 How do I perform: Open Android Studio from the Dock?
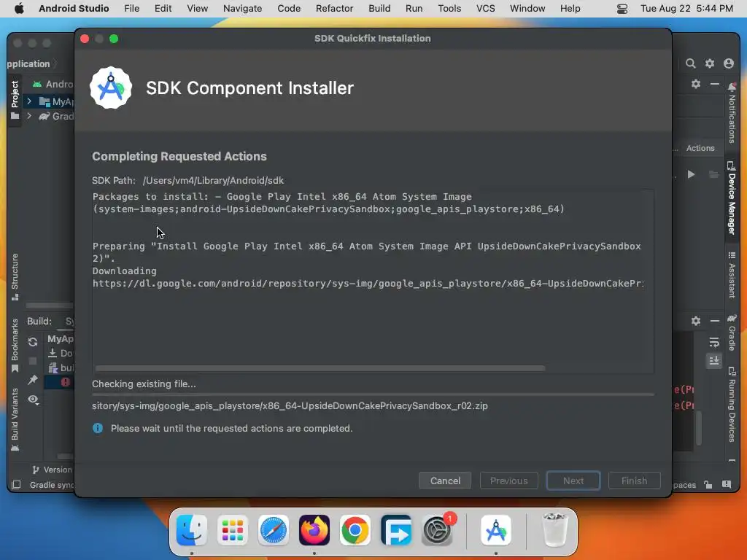(496, 530)
